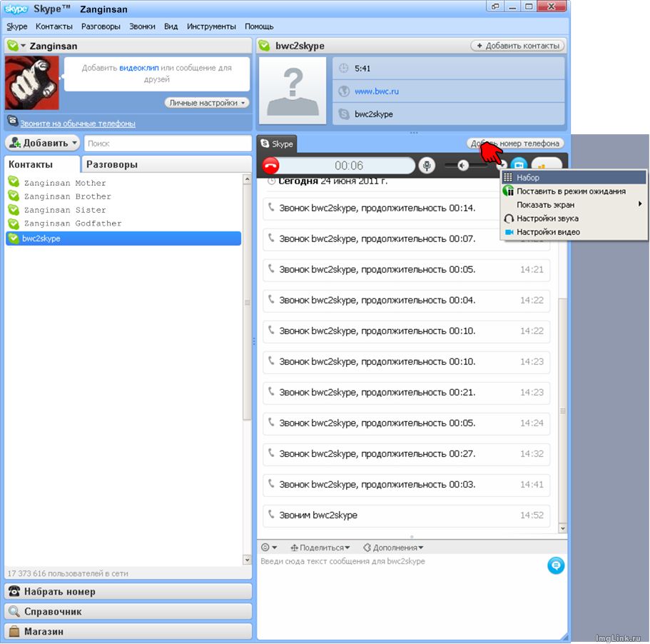650x644 pixels.
Task: Send message with blue chat bubble button
Action: [x=556, y=565]
